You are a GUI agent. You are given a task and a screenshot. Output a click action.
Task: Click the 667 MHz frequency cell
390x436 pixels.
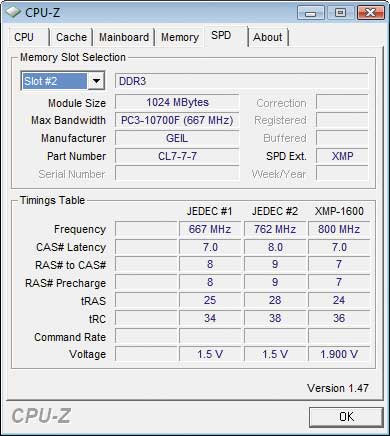pyautogui.click(x=210, y=229)
